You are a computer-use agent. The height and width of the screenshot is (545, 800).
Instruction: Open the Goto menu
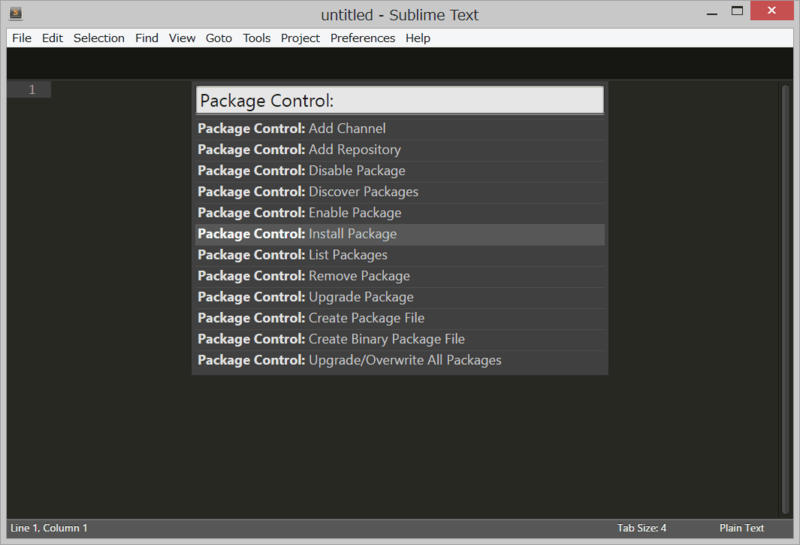[218, 38]
